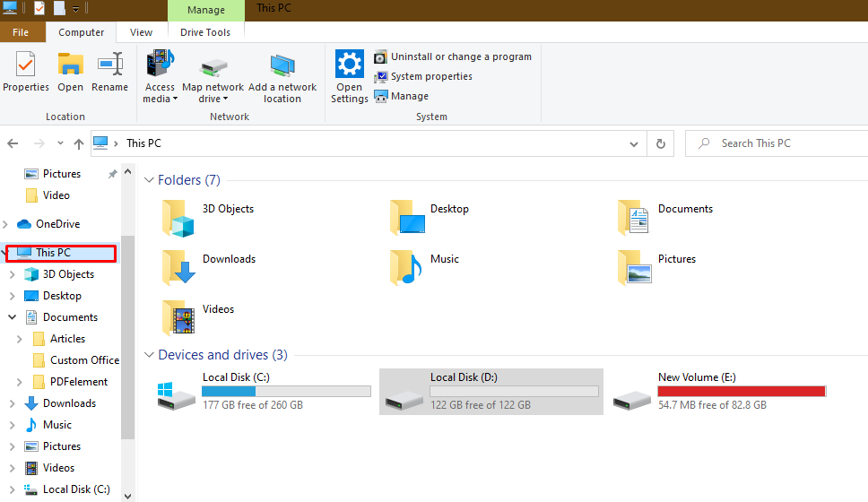Viewport: 868px width, 502px height.
Task: Open the Access media menu
Action: pos(160,76)
